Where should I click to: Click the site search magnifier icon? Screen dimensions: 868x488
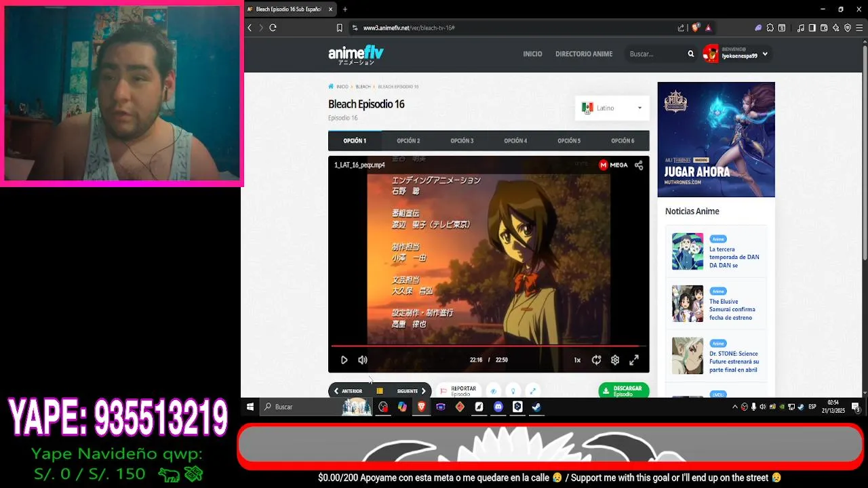pos(691,54)
